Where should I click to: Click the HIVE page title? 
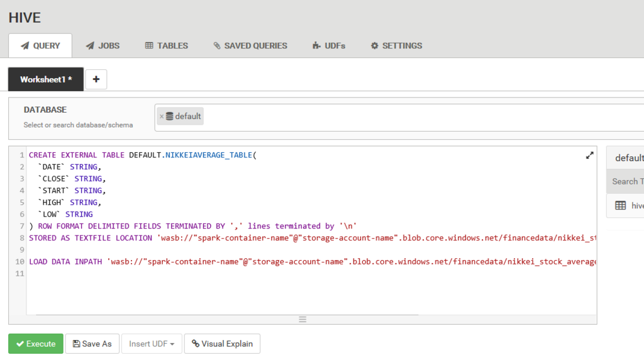point(25,18)
